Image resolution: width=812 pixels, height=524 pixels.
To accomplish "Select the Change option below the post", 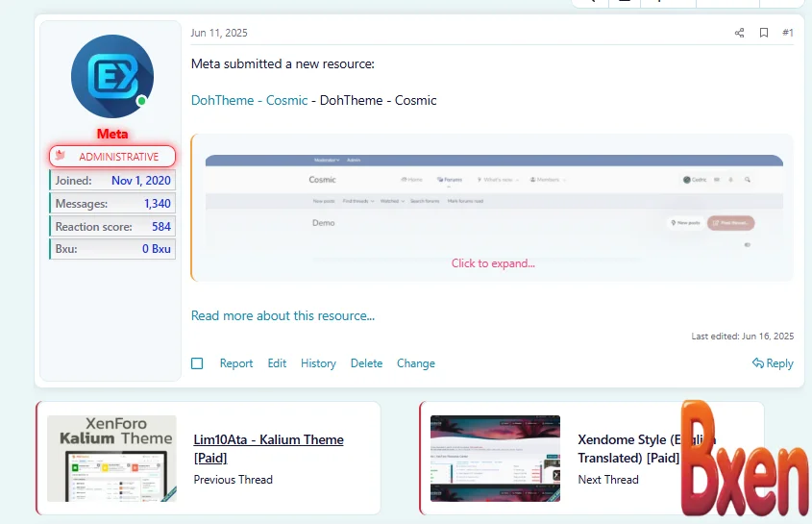I will coord(416,363).
